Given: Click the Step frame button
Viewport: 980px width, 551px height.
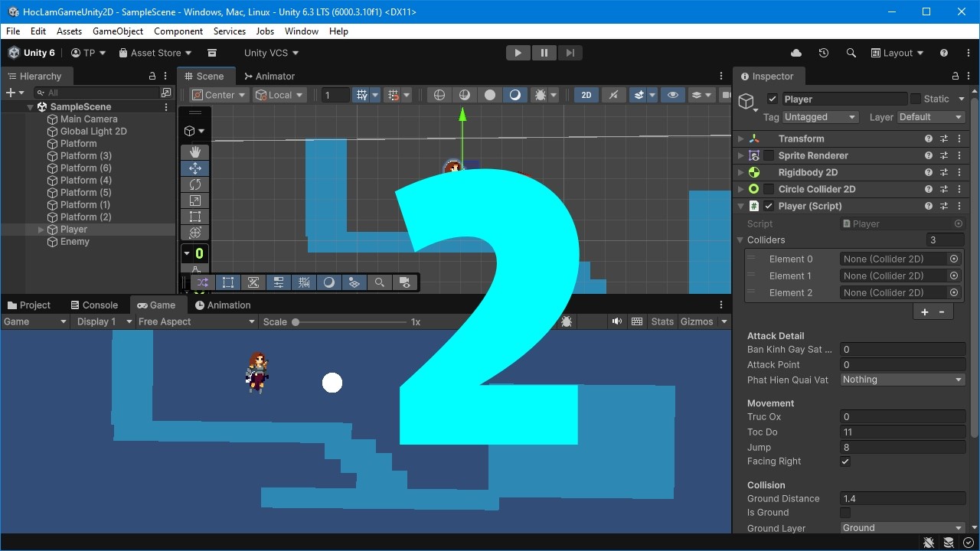Looking at the screenshot, I should [570, 53].
